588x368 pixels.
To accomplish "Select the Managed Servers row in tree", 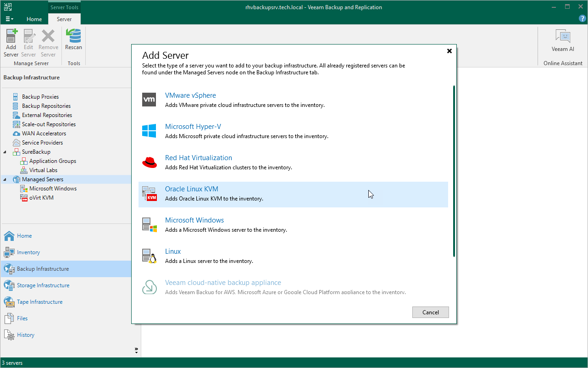I will 66,179.
